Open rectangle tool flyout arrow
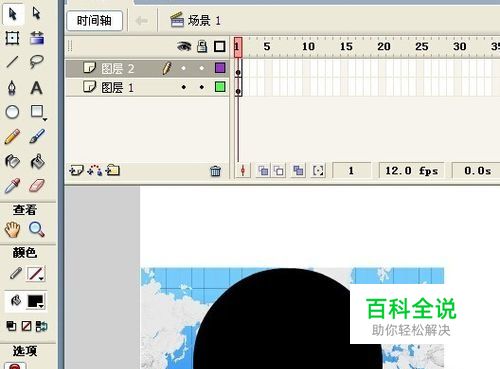Screen dimensions: 500x369 coord(45,119)
